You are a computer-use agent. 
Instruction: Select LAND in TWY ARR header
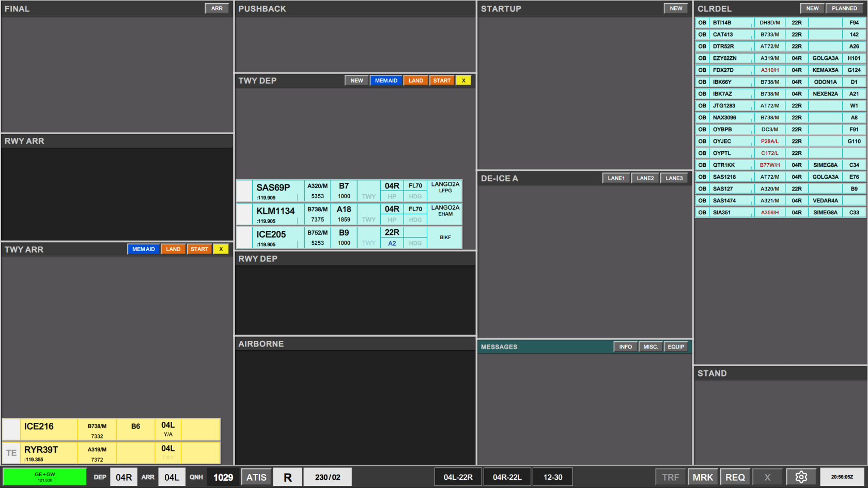tap(173, 249)
